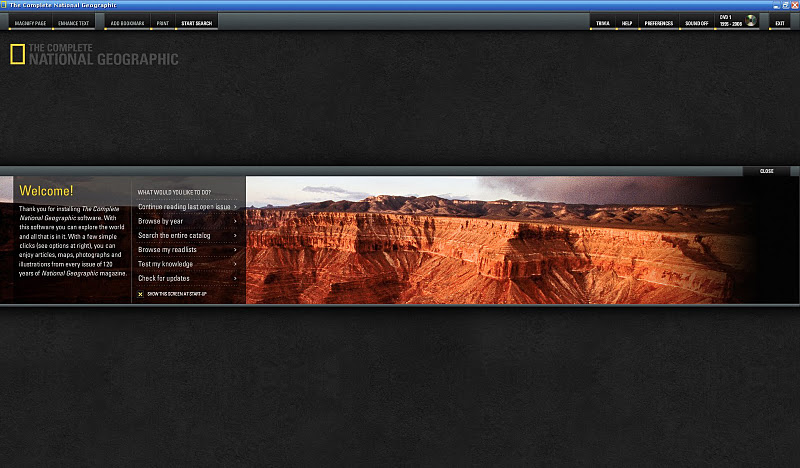Open Start Search from the toolbar
800x468 pixels.
196,22
